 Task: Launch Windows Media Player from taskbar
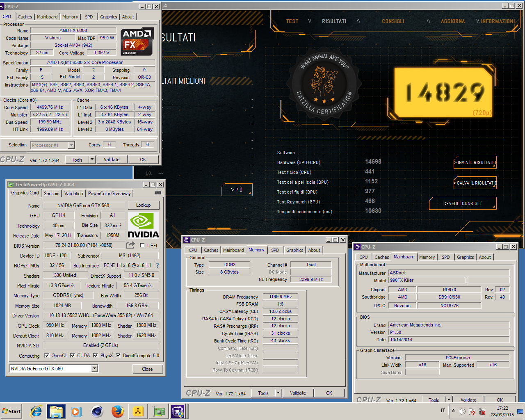point(76,411)
